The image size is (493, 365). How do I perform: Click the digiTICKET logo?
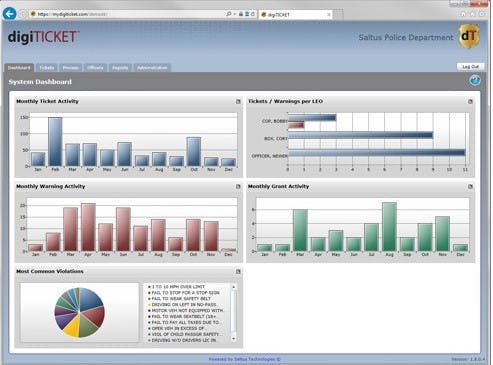44,37
